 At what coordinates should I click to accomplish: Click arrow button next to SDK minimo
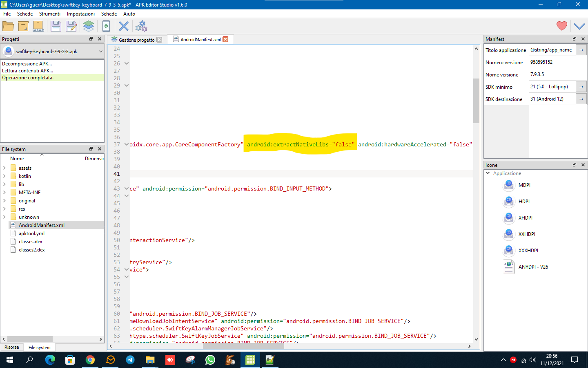tap(581, 87)
